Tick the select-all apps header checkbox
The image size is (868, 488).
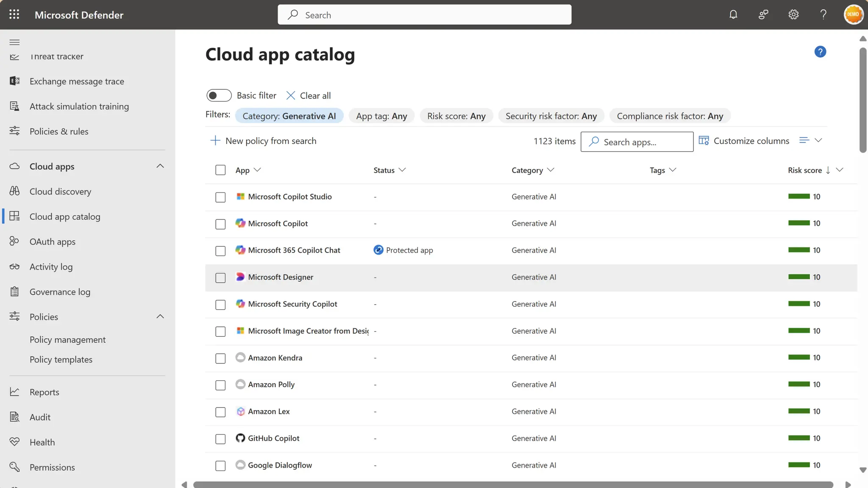click(x=220, y=170)
